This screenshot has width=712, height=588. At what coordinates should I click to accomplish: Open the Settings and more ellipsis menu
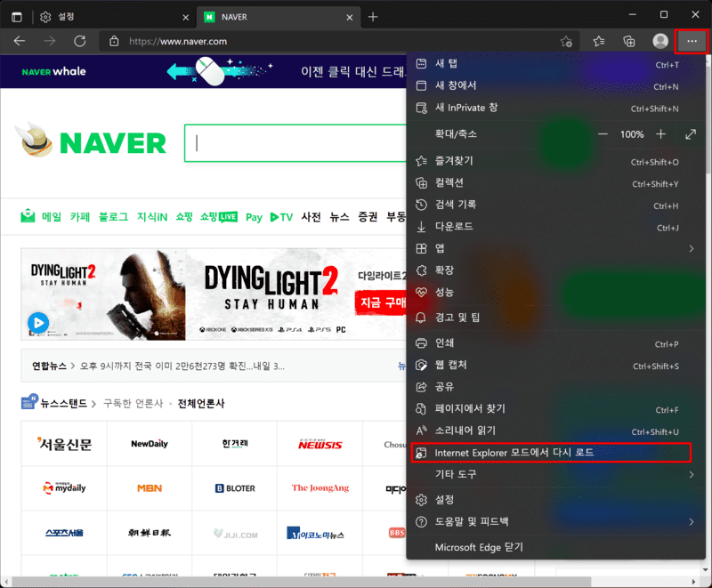692,41
